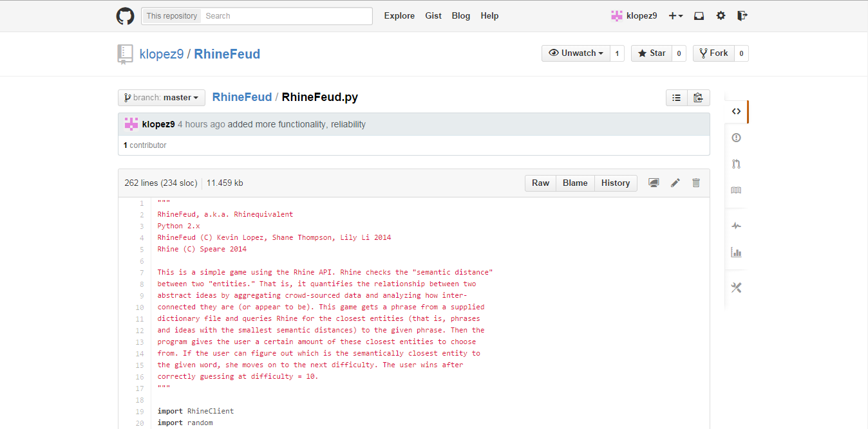This screenshot has height=429, width=868.
Task: Open the Wiki sidebar icon
Action: [x=736, y=190]
